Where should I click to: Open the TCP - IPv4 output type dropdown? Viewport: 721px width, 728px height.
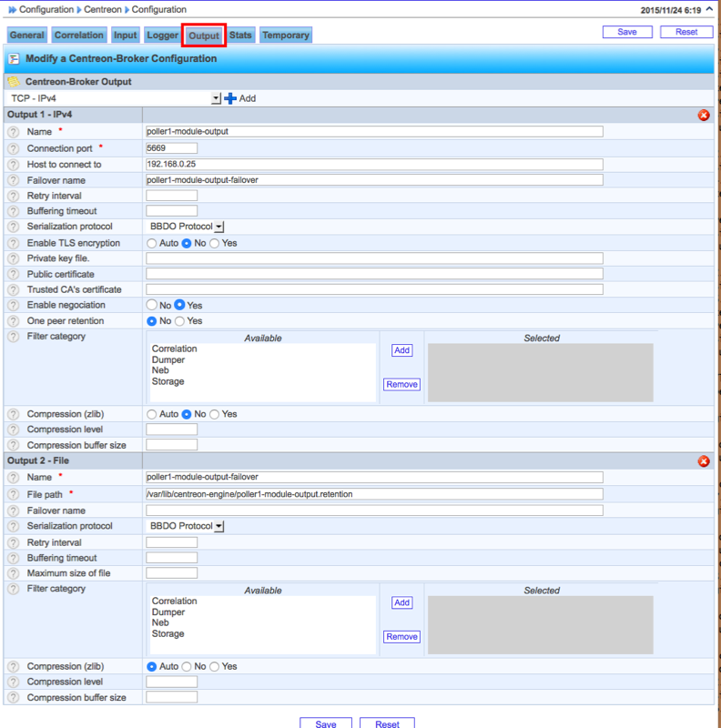pyautogui.click(x=216, y=98)
